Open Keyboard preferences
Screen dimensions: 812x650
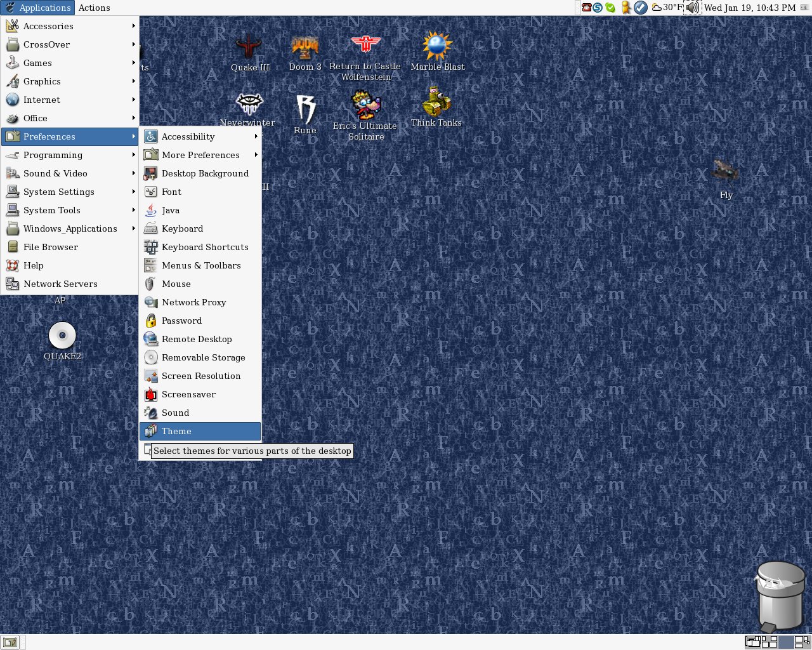click(x=200, y=229)
